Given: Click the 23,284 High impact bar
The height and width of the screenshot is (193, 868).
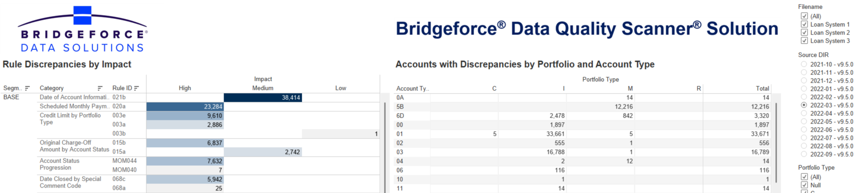Looking at the screenshot, I should coord(185,106).
